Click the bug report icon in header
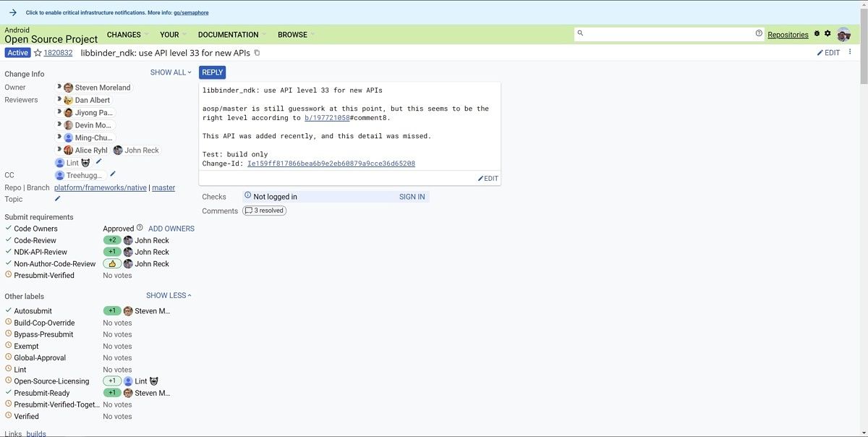 tap(817, 34)
